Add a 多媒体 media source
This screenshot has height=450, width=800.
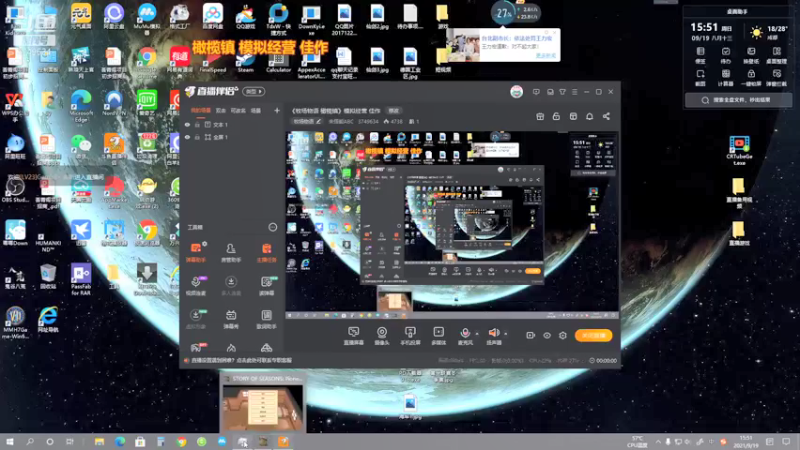coord(438,336)
